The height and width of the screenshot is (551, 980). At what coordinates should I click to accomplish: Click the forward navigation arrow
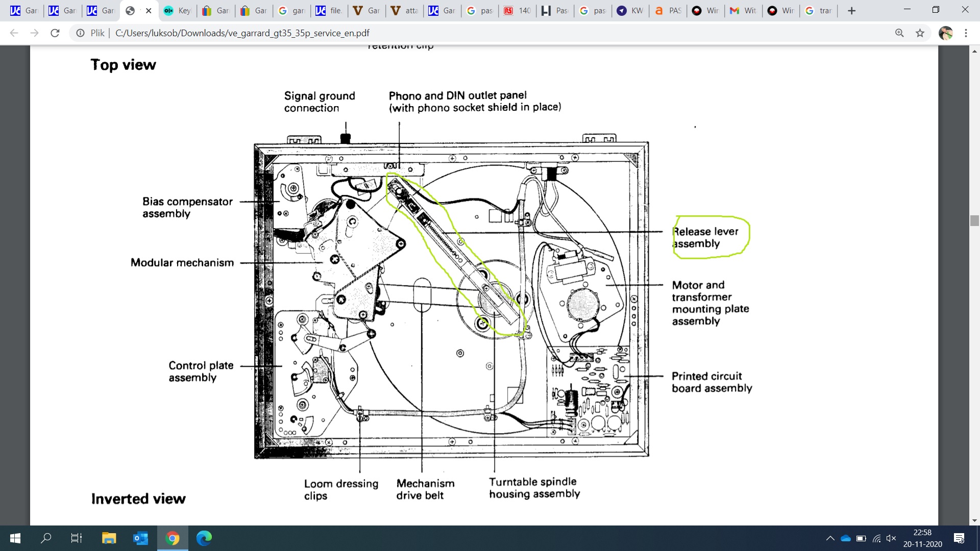[x=34, y=33]
